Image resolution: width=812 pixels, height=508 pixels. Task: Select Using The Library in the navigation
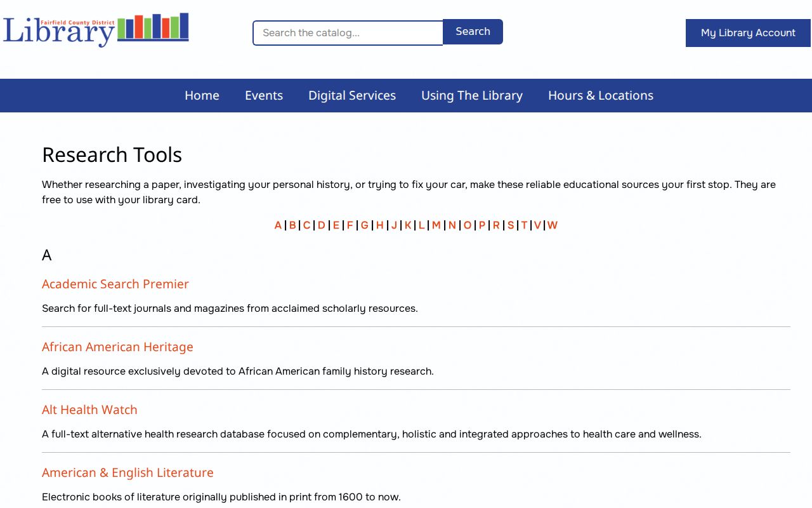(x=472, y=95)
